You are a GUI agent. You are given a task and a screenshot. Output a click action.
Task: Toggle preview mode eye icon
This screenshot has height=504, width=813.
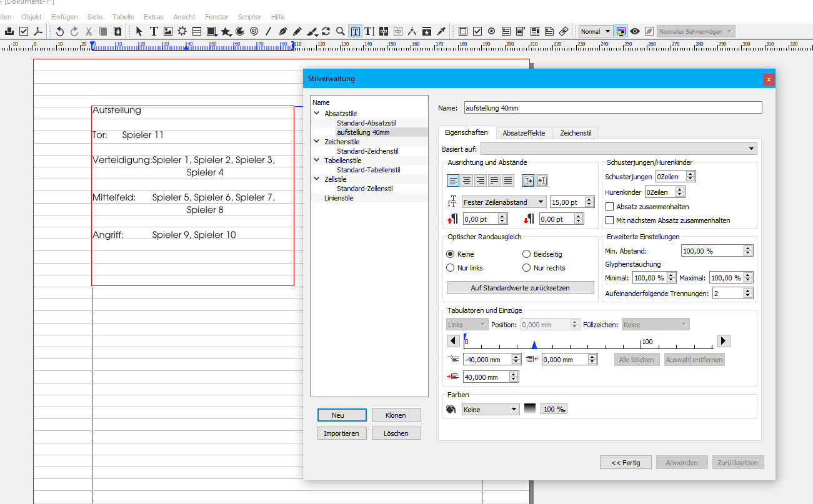tap(635, 31)
